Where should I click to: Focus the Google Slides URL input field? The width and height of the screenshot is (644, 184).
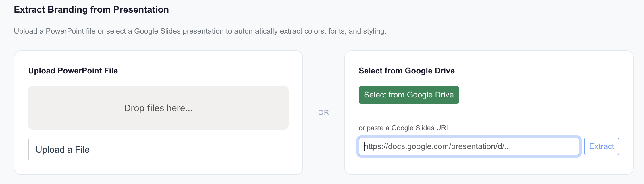point(469,146)
